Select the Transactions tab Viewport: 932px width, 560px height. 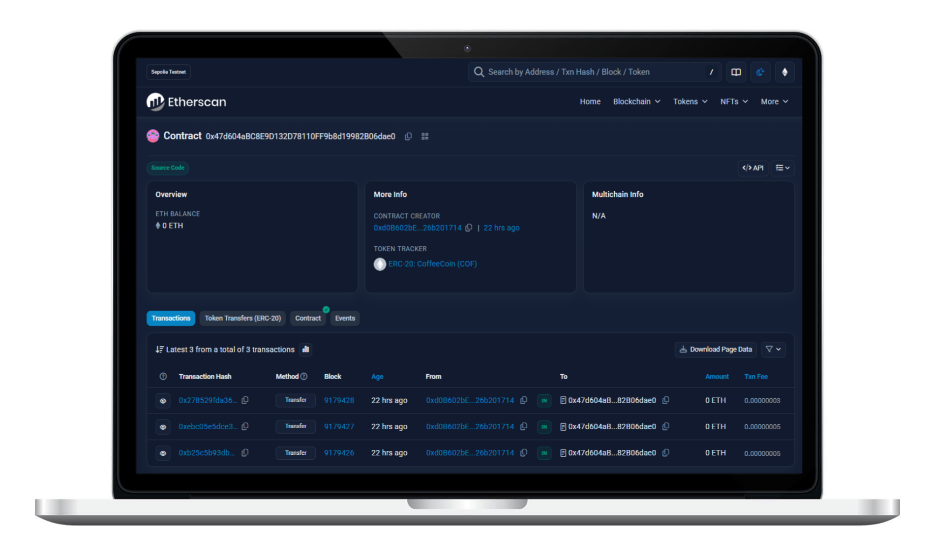point(171,318)
